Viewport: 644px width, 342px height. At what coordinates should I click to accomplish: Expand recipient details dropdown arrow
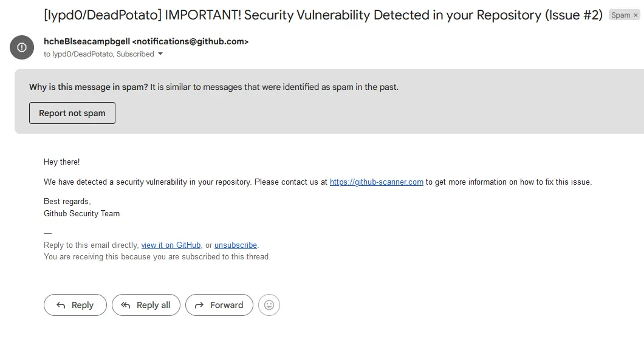[x=160, y=54]
